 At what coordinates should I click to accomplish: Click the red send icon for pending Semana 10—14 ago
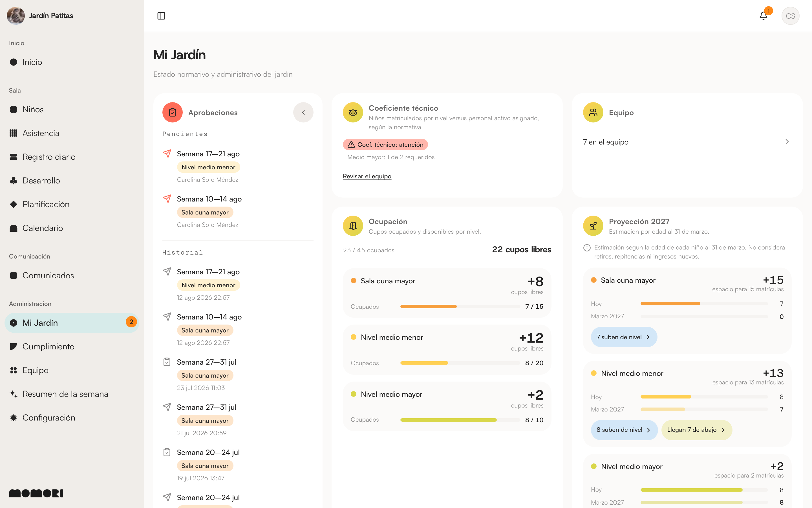pos(167,199)
